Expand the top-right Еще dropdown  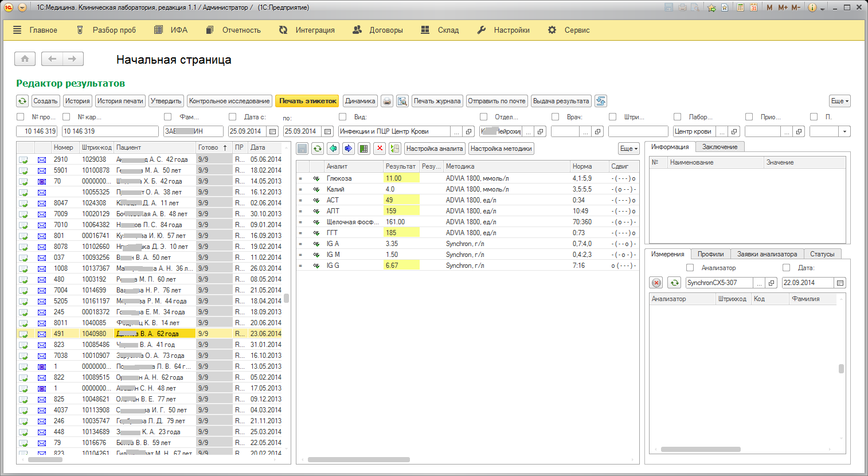tap(839, 101)
